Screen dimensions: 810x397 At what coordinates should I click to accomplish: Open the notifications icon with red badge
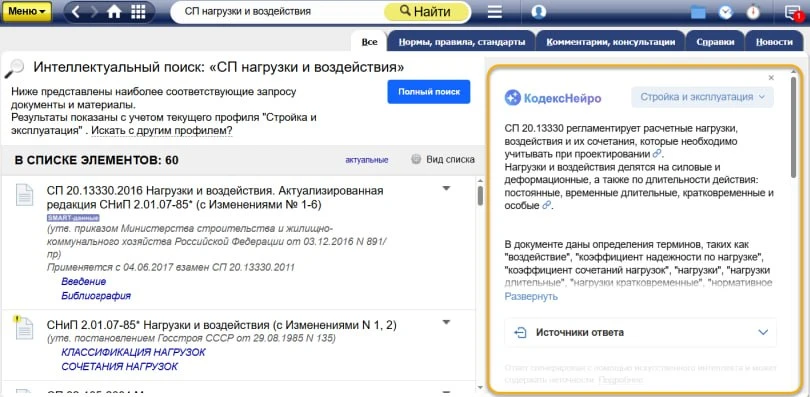click(793, 12)
